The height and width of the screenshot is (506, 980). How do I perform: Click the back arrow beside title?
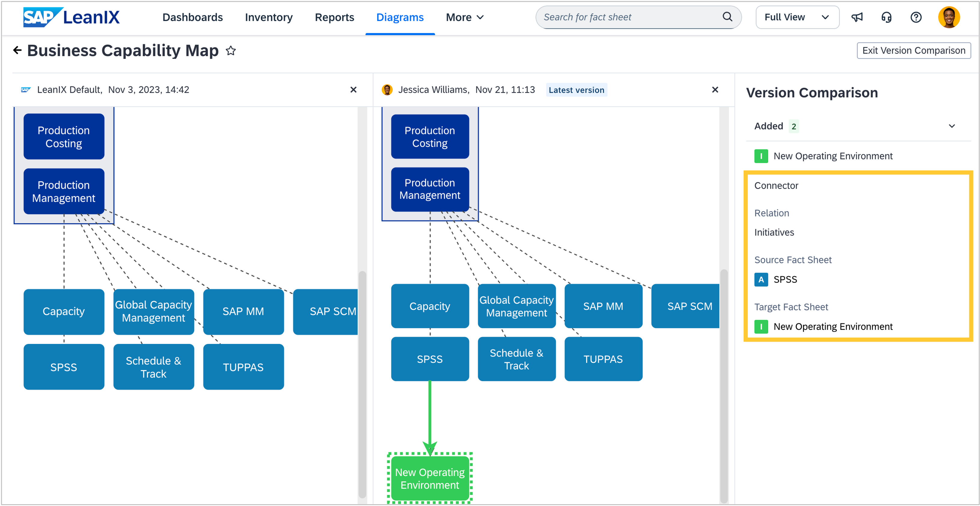[x=17, y=50]
